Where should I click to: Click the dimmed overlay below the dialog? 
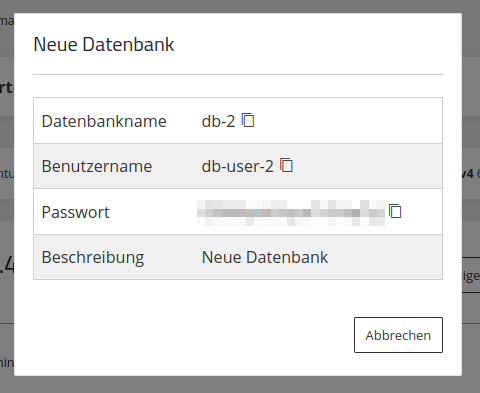pyautogui.click(x=240, y=385)
